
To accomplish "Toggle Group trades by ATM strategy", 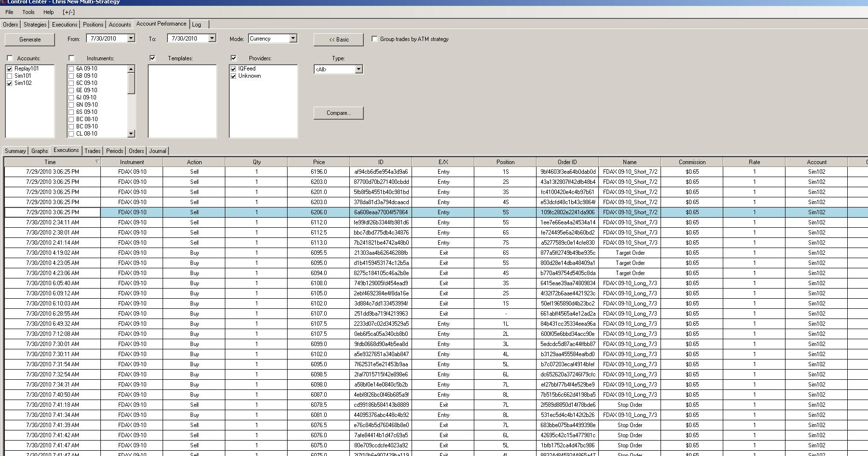I will pos(374,39).
